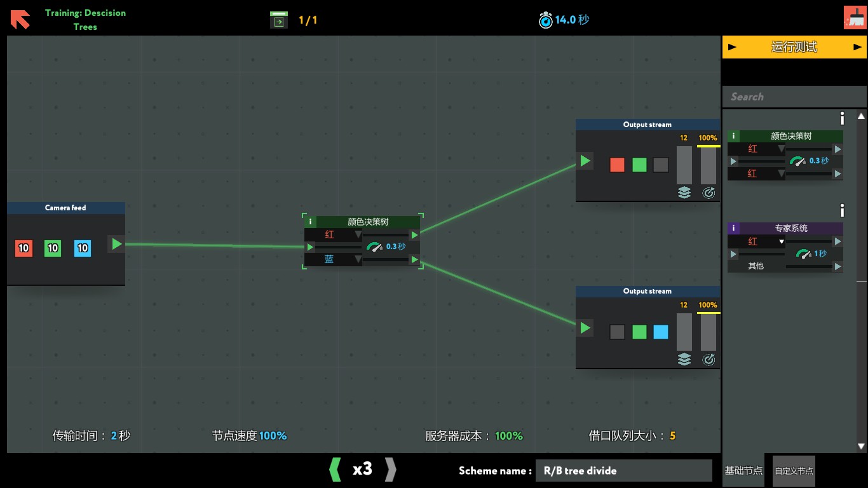Switch to the 自定义节点 tab

coord(794,471)
